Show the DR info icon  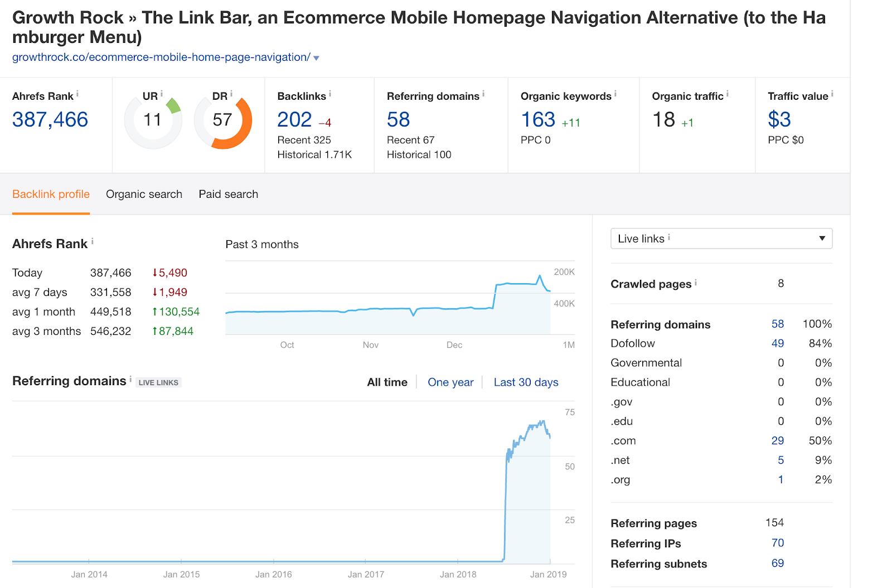(x=231, y=94)
